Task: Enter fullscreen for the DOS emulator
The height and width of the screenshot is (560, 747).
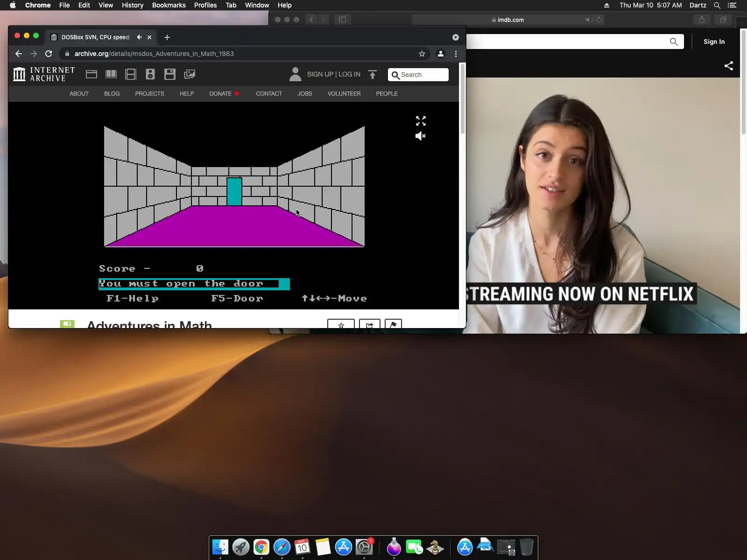Action: tap(421, 121)
